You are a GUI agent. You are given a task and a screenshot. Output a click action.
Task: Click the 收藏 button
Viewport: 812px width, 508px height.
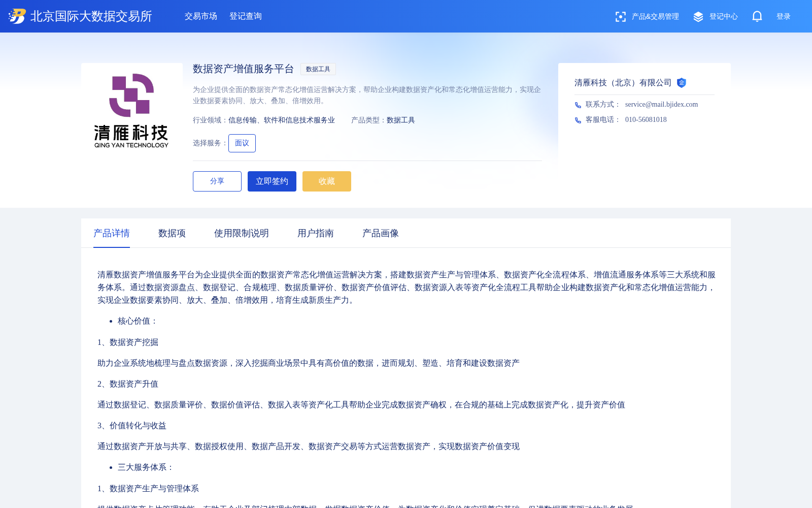pos(327,181)
